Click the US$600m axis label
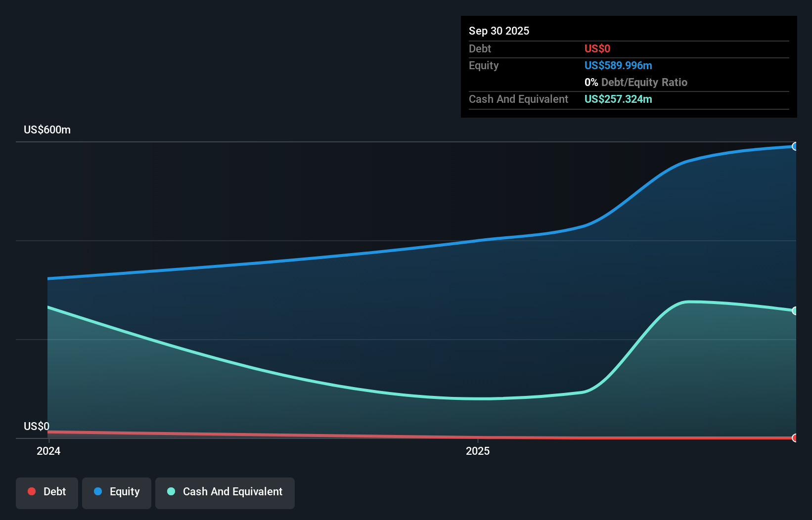 [47, 130]
